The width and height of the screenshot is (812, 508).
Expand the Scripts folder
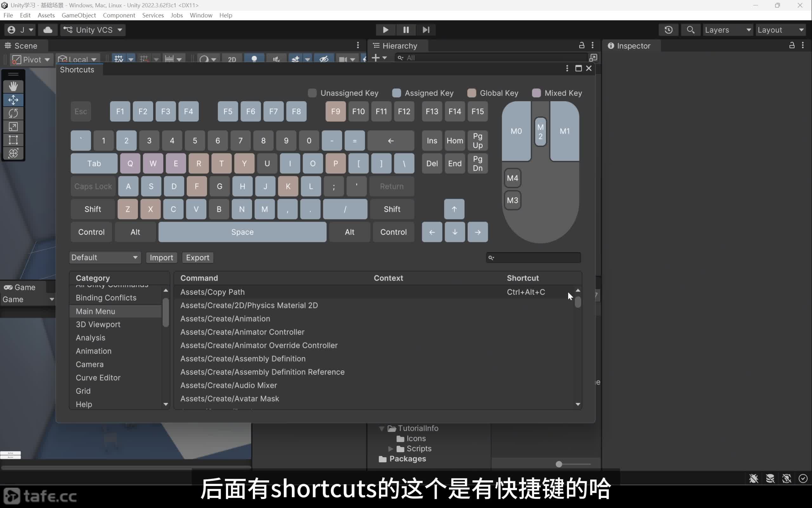pyautogui.click(x=390, y=449)
